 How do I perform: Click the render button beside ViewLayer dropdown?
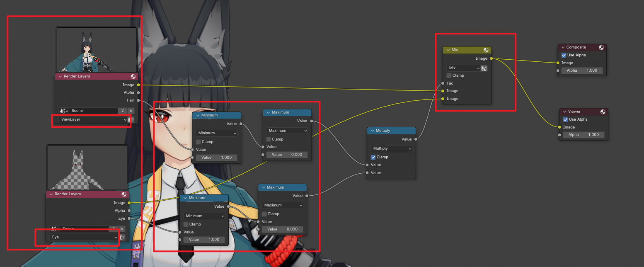pos(132,119)
